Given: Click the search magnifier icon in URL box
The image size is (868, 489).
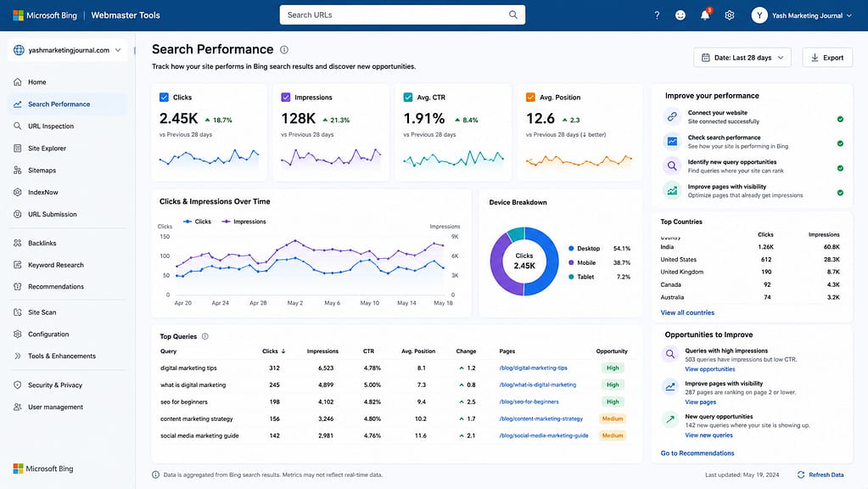Looking at the screenshot, I should point(513,15).
